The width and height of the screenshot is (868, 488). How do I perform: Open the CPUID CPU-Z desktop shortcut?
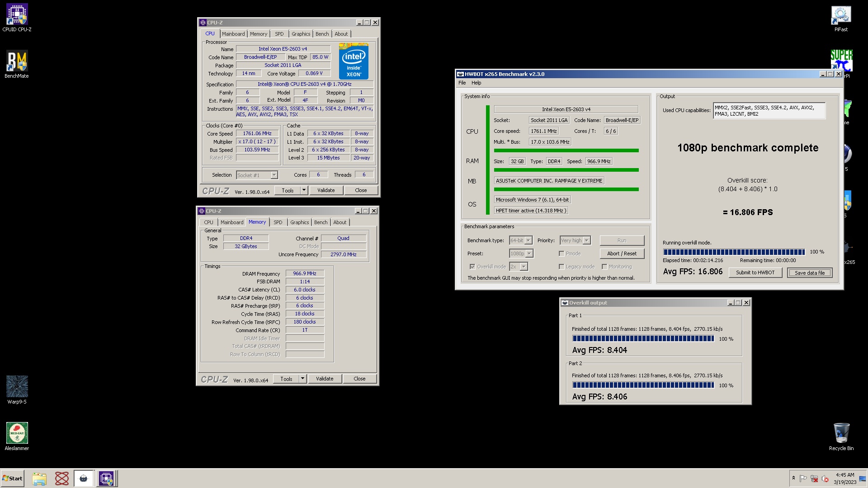[17, 18]
